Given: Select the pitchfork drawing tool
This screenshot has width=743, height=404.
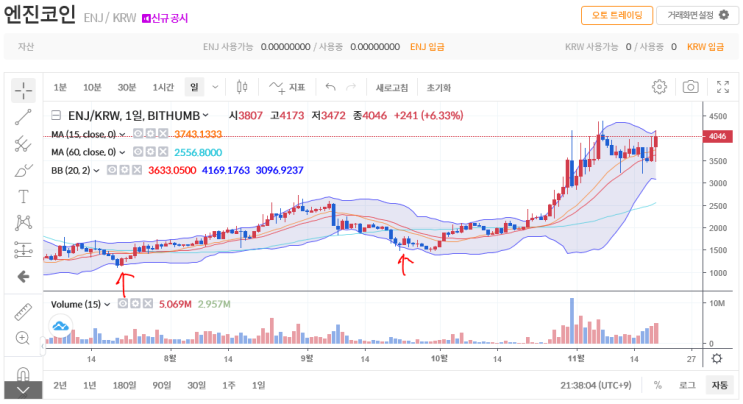Looking at the screenshot, I should coord(23,144).
